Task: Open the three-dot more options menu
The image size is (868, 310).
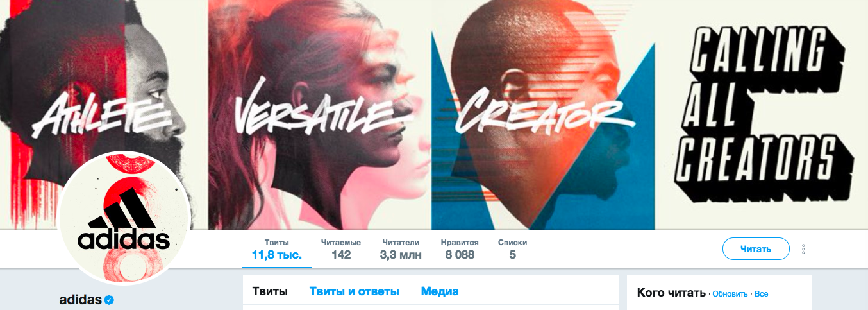Action: pos(803,249)
